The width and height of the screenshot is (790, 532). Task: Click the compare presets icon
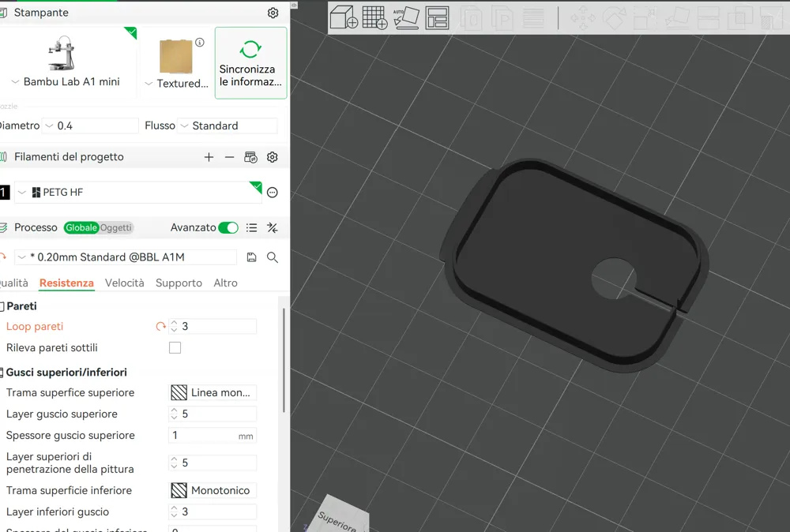[x=272, y=228]
